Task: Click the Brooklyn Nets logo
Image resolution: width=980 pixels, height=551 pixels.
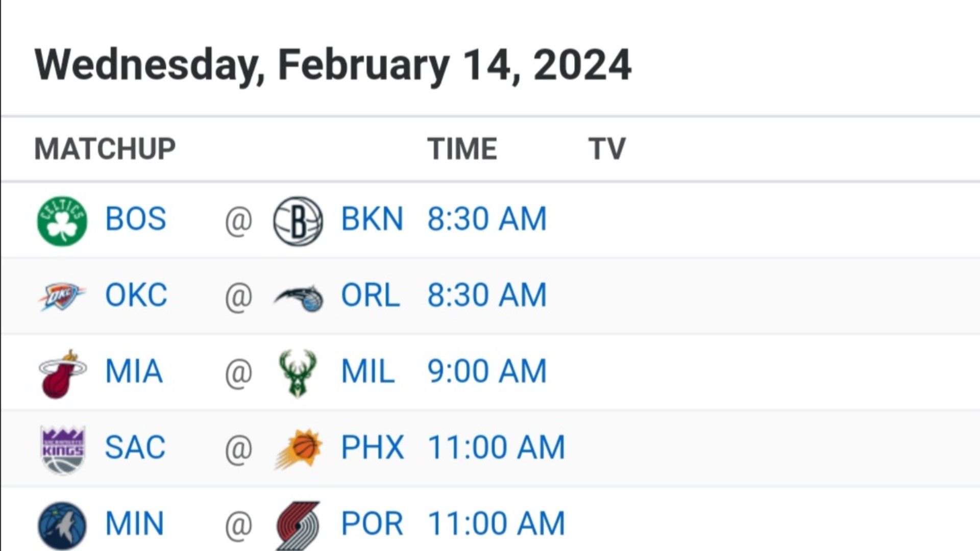Action: click(x=298, y=221)
